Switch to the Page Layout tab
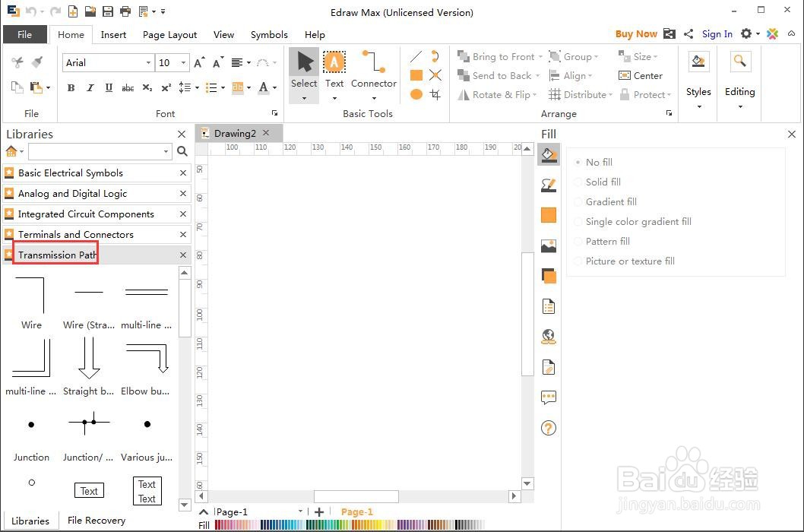This screenshot has width=804, height=532. (169, 34)
